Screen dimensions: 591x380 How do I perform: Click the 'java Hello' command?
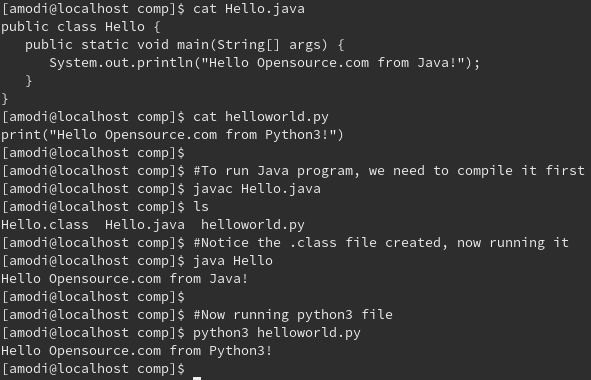[x=233, y=261]
